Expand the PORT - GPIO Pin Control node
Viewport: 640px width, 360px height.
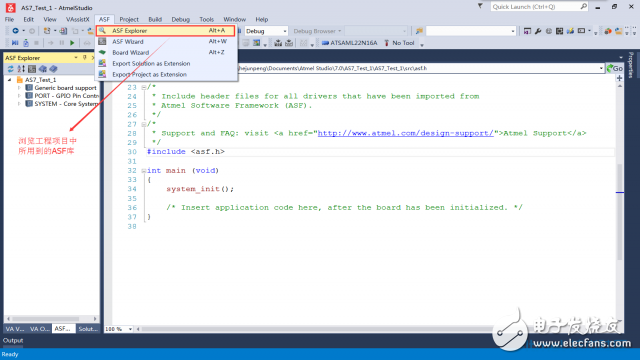19,96
